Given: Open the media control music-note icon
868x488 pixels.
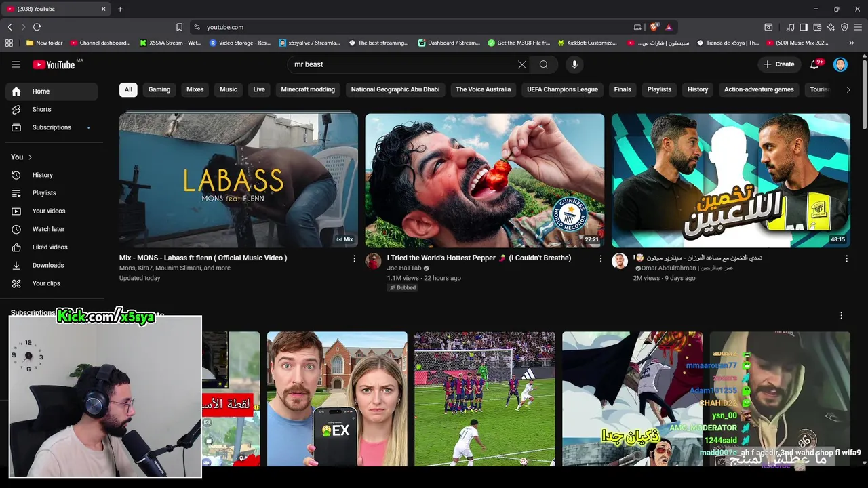Looking at the screenshot, I should click(790, 27).
